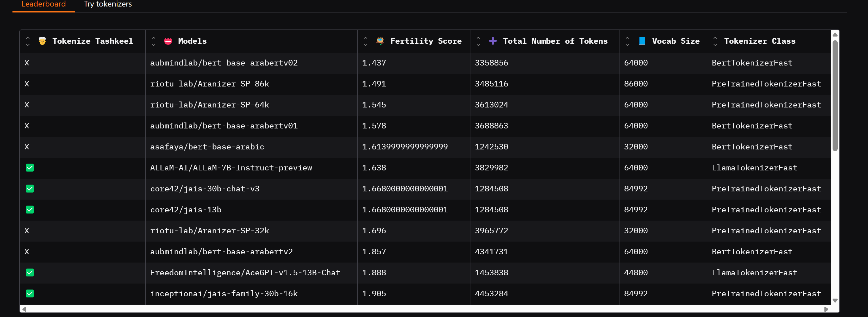Click the vertical scrollbar thumb of table
The image size is (868, 317).
[835, 96]
